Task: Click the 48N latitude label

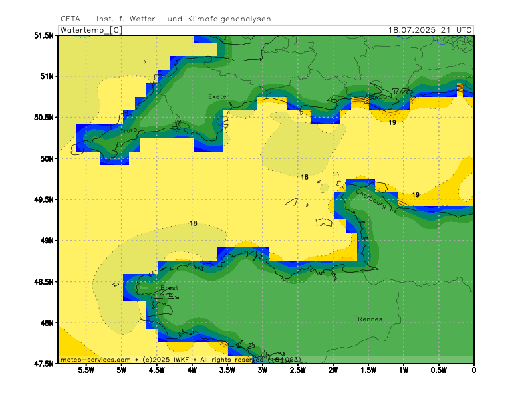Action: (x=47, y=323)
